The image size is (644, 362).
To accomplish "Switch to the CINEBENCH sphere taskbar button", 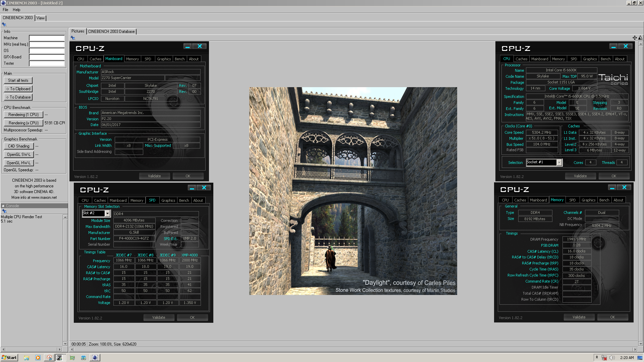I will [95, 358].
